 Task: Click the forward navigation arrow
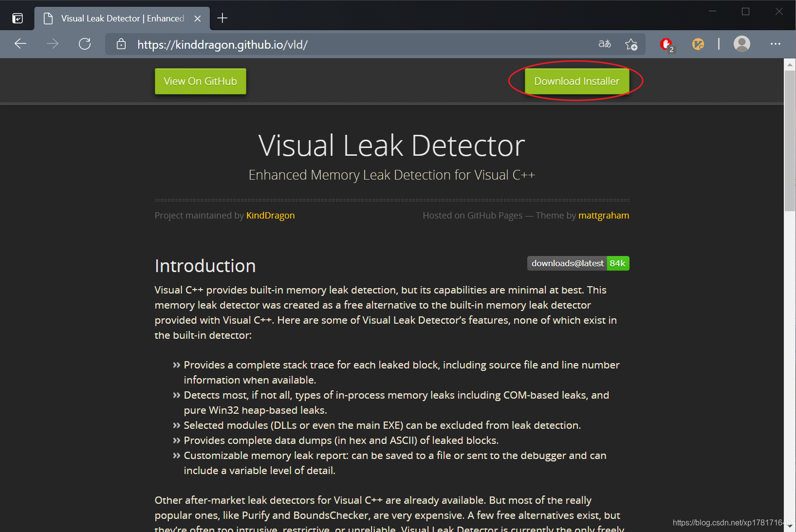coord(52,44)
